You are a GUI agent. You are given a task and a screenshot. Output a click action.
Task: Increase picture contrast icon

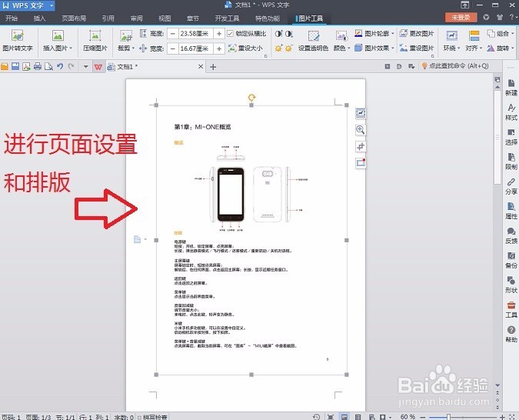click(278, 33)
